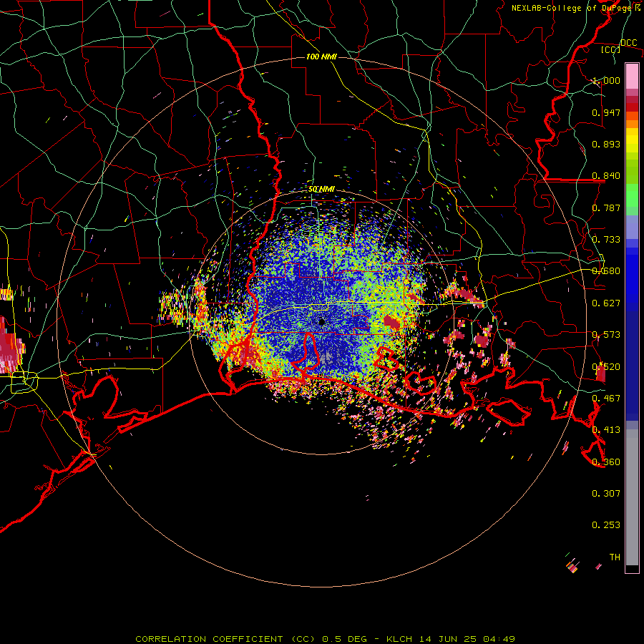Select the 1.000 value on color scale
Screen dimensions: 644x644
(x=606, y=80)
